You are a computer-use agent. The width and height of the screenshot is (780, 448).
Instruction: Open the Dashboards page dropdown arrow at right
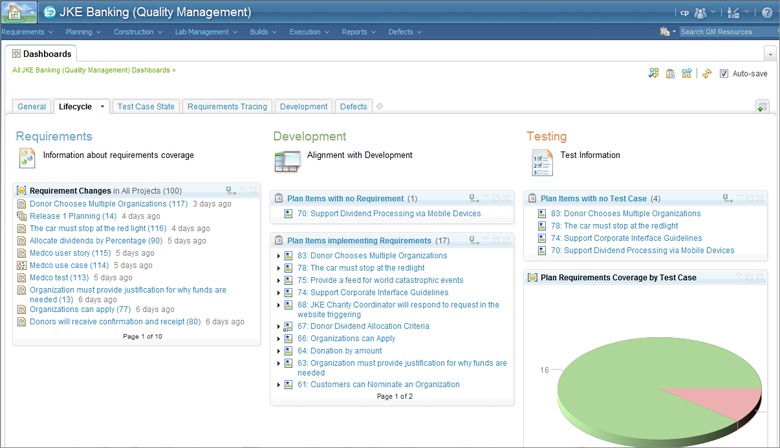click(770, 54)
